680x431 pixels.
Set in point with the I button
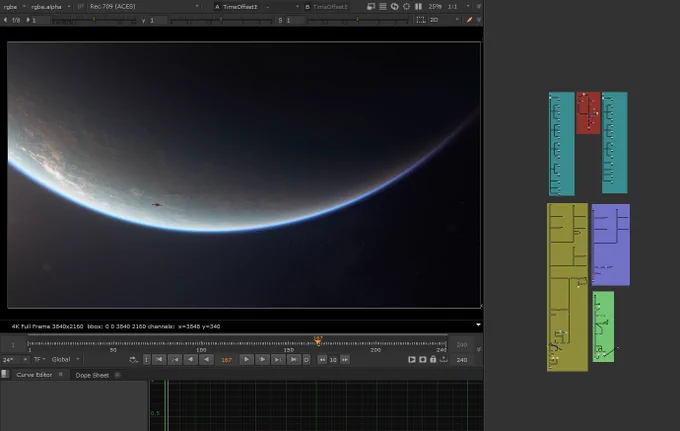[147, 360]
